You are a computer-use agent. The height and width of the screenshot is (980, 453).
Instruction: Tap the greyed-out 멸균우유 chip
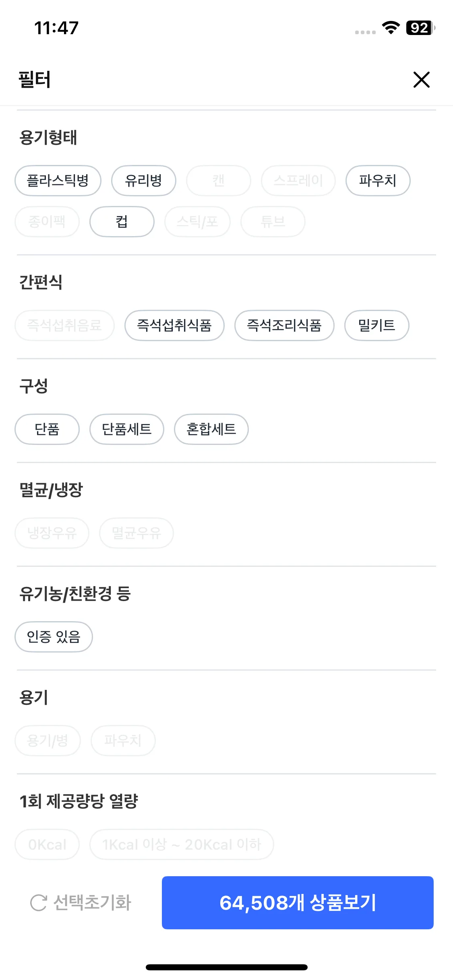pos(137,533)
